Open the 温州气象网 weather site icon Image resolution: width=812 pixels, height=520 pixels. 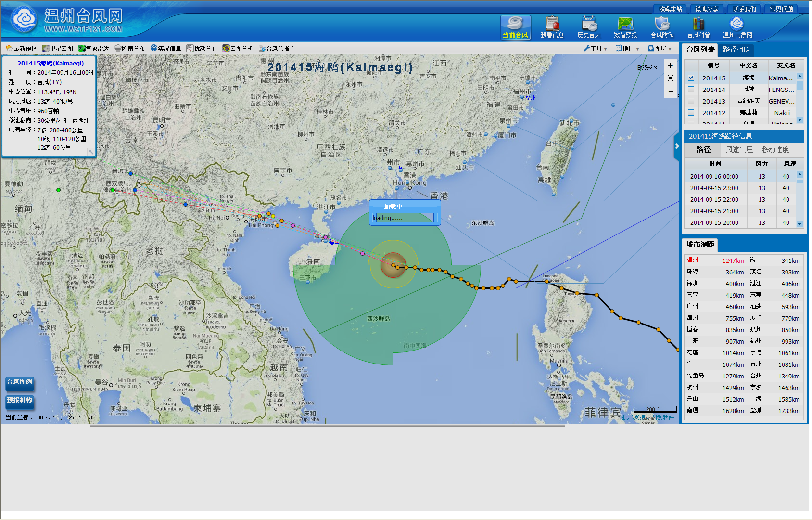[737, 27]
